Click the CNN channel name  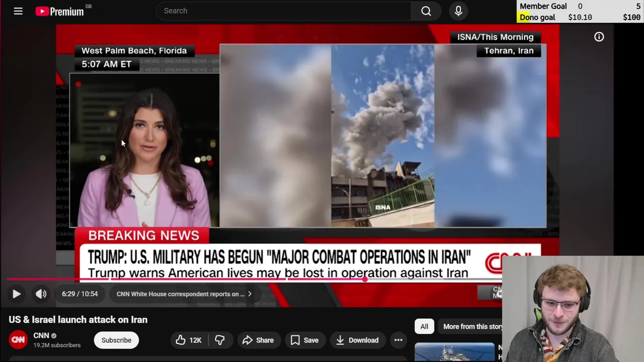41,335
